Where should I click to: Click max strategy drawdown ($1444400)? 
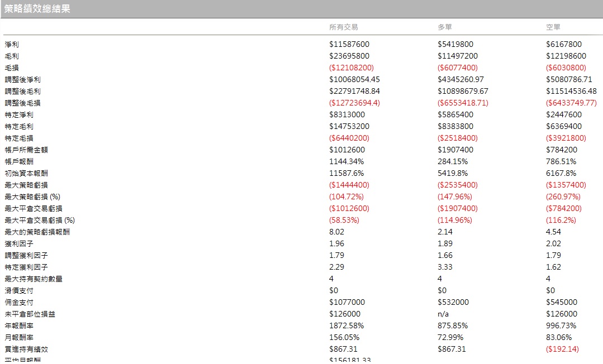349,185
